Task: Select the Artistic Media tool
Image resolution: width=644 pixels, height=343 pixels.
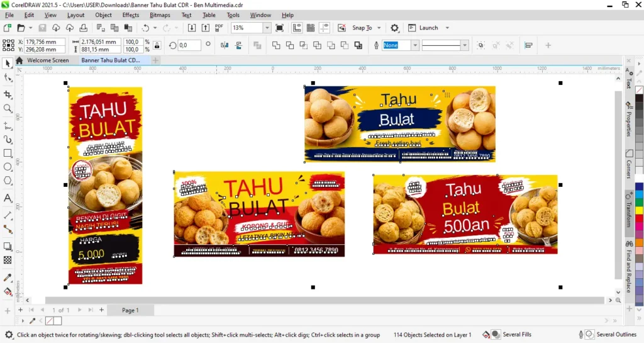Action: pyautogui.click(x=8, y=140)
